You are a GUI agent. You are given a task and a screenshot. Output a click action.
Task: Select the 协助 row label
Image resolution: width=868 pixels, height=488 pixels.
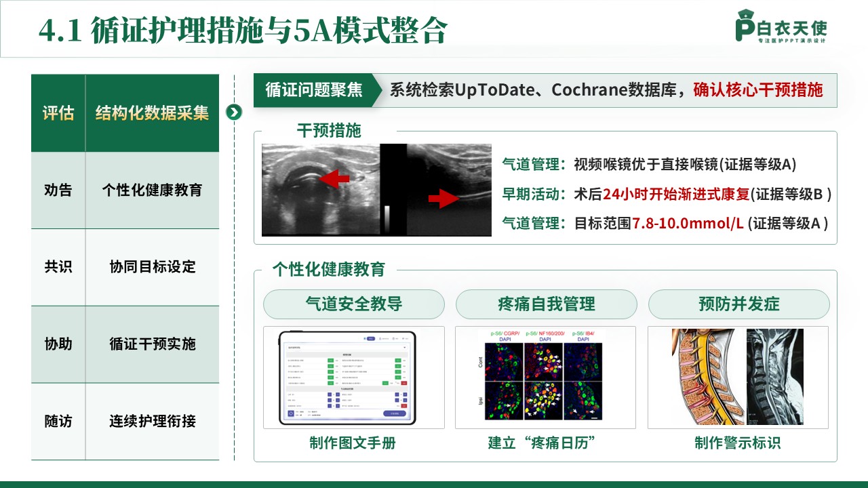tap(58, 344)
